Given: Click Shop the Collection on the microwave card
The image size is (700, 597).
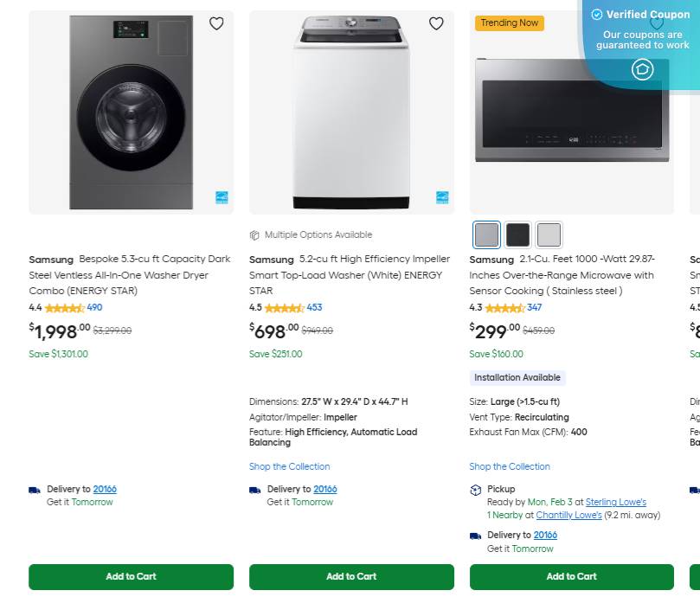Looking at the screenshot, I should coord(510,466).
